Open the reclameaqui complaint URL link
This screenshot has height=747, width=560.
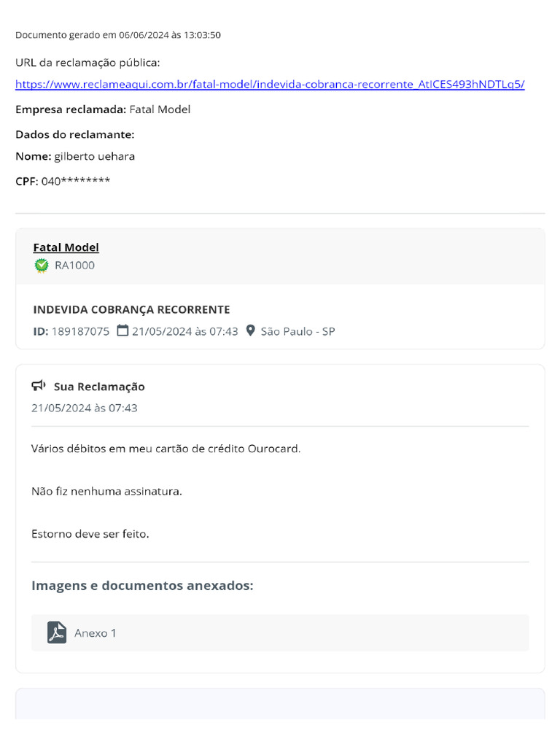point(270,85)
